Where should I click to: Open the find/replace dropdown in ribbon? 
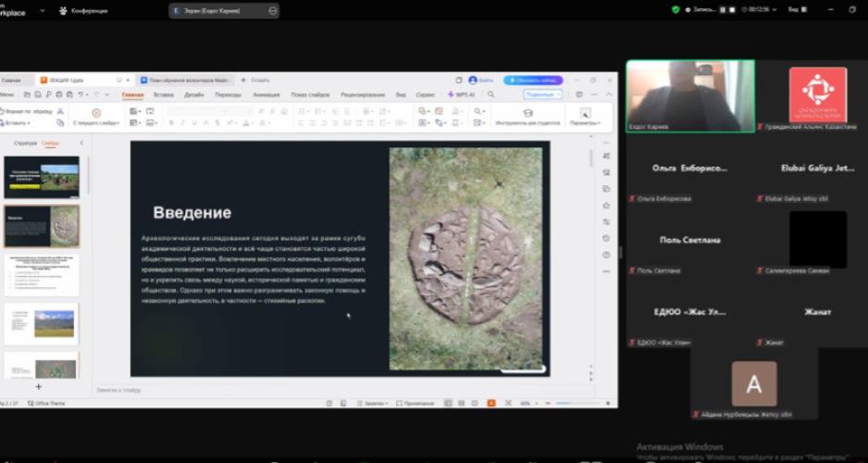tap(479, 111)
